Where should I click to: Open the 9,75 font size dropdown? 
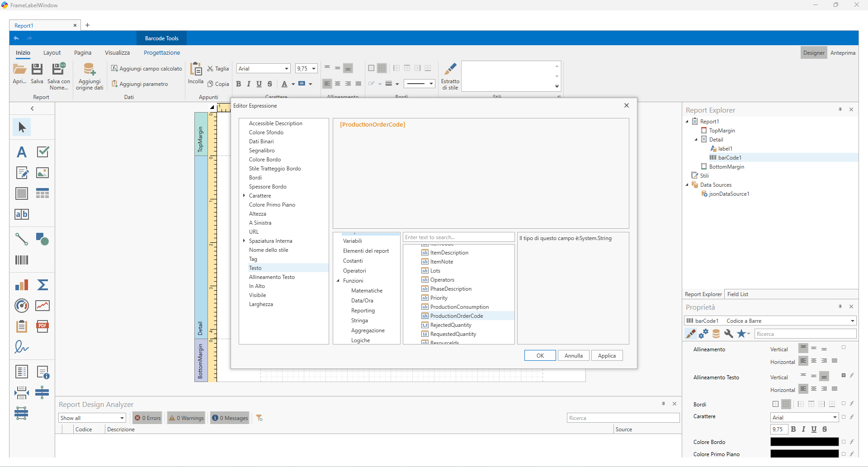click(314, 69)
